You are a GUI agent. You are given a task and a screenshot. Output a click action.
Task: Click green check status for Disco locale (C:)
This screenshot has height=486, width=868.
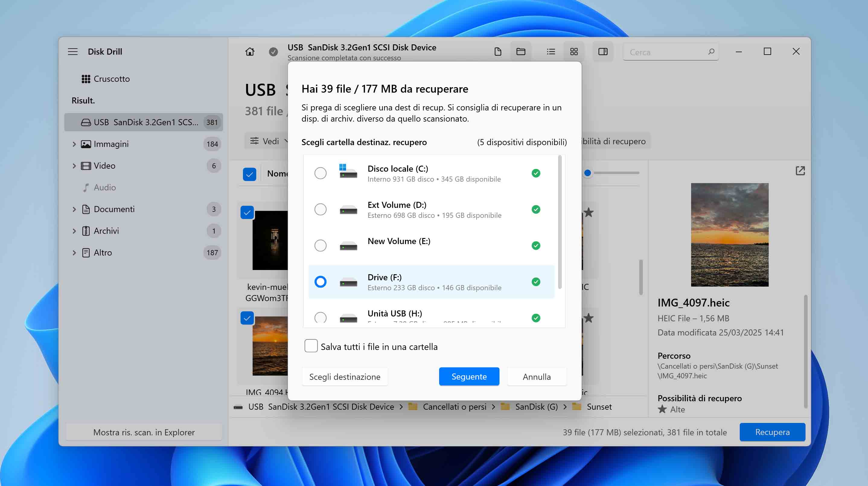536,173
